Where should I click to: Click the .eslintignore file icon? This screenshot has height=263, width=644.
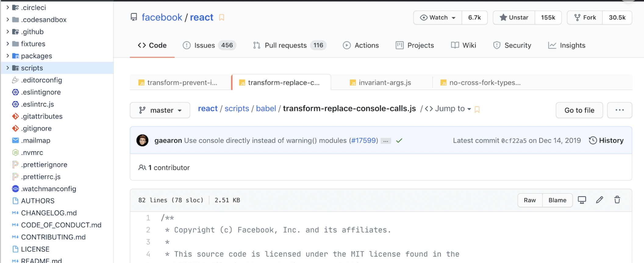pyautogui.click(x=15, y=92)
